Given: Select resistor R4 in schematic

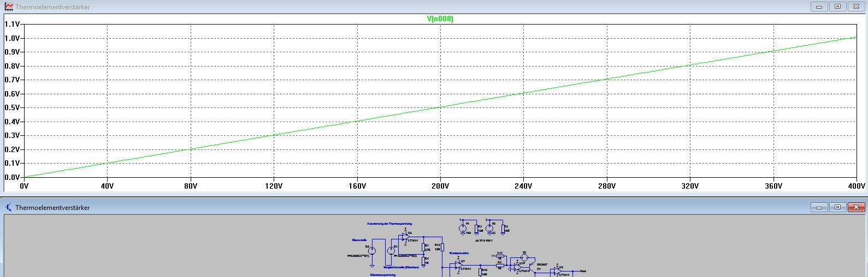Looking at the screenshot, I should [423, 261].
